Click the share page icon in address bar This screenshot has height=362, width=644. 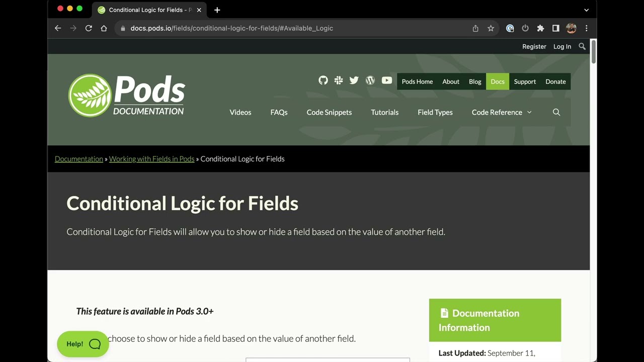(475, 28)
